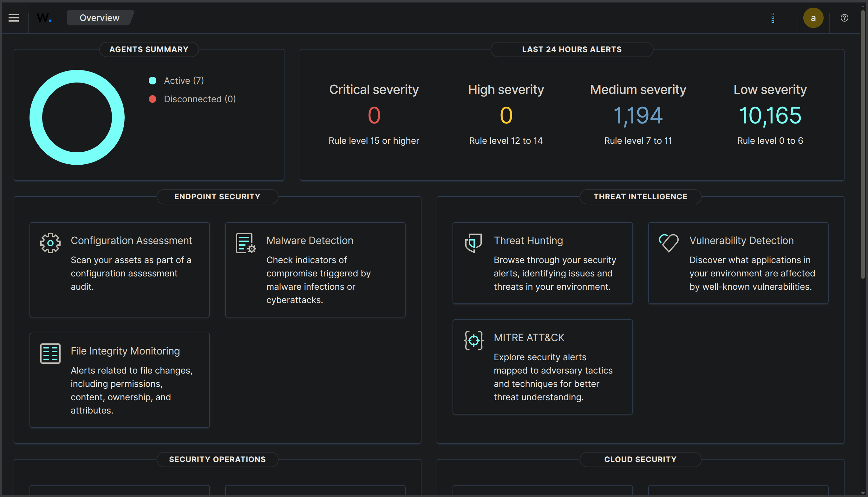Click the Vulnerability Detection heart icon

pos(669,243)
